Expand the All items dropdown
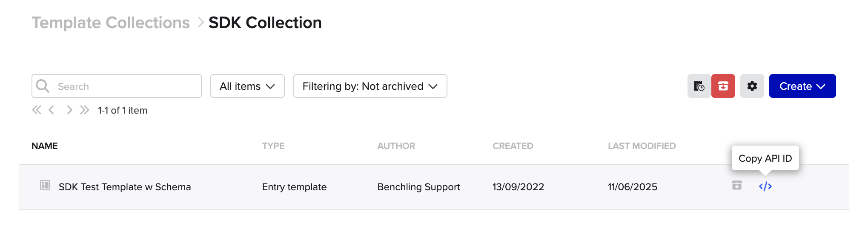Viewport: 868px width, 226px height. 247,86
